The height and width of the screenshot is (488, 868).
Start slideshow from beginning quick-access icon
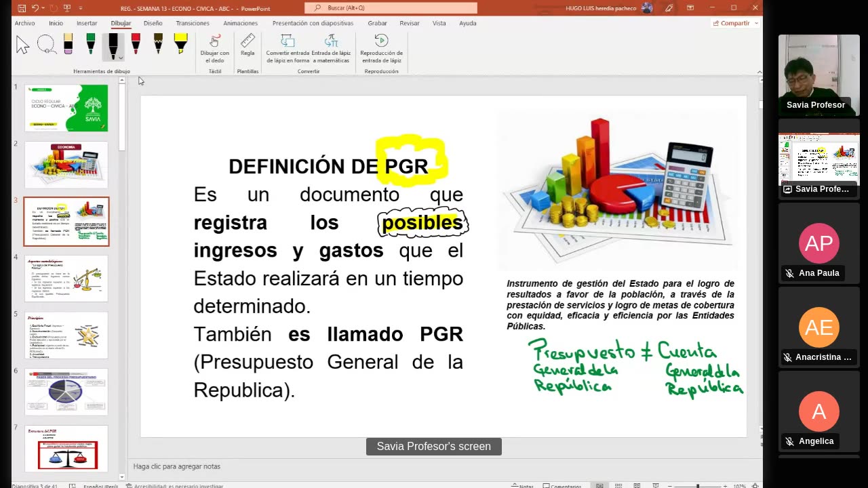pos(67,8)
